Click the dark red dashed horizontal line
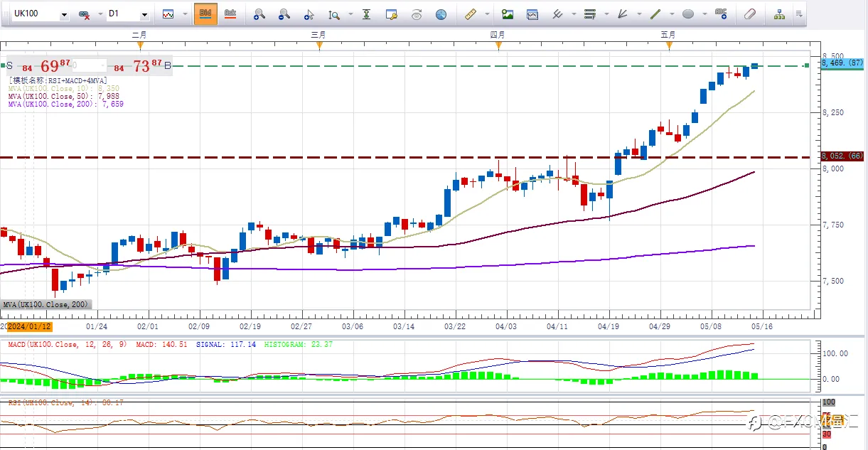The image size is (868, 450). [x=405, y=157]
